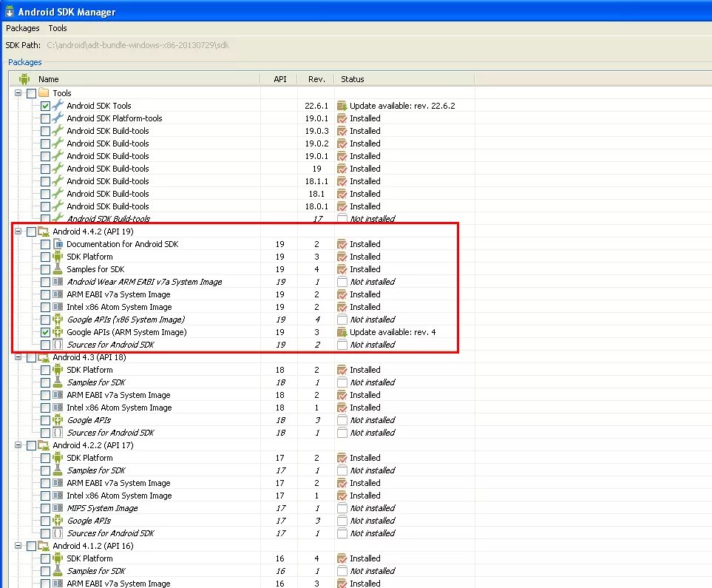This screenshot has height=588, width=712.
Task: Check the MIPS System Image checkbox
Action: click(x=45, y=508)
